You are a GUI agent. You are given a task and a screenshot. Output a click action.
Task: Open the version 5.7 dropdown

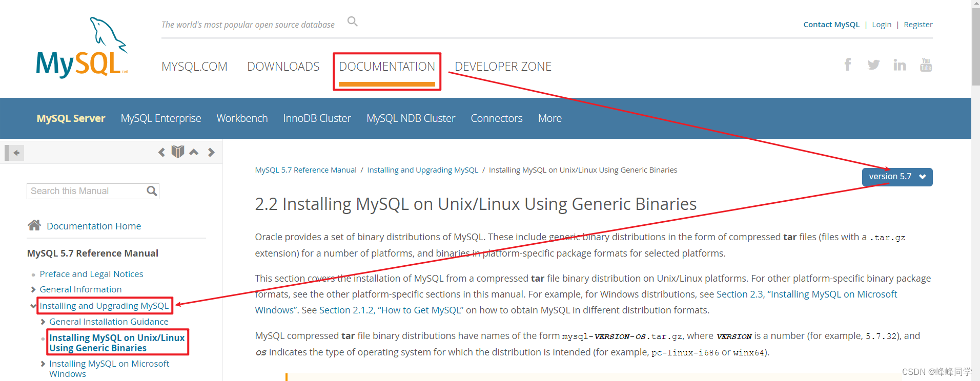(897, 177)
